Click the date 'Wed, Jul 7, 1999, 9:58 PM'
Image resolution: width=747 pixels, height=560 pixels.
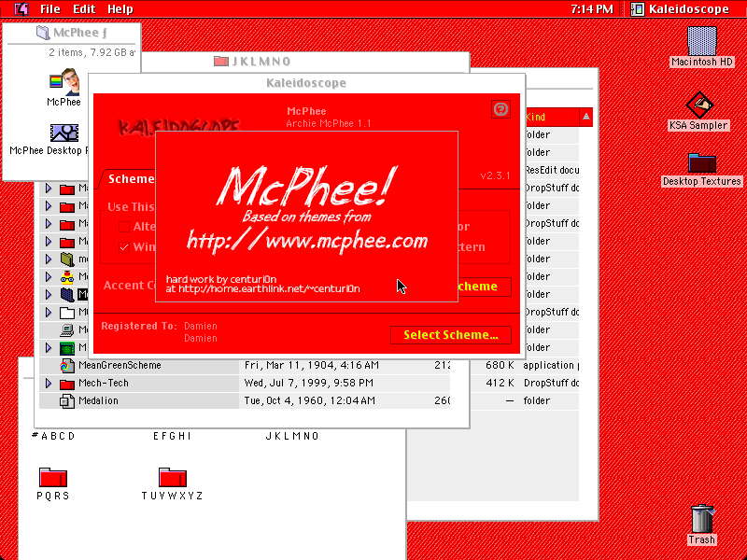coord(309,383)
